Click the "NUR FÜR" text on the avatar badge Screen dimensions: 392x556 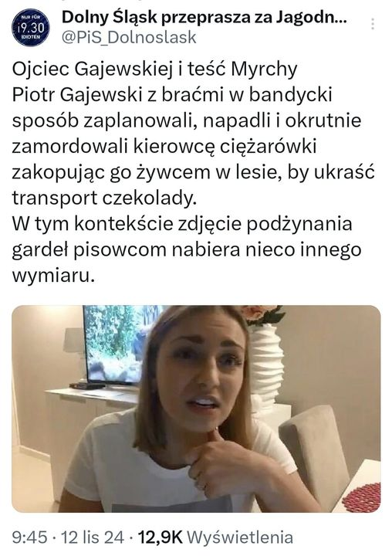[x=30, y=17]
